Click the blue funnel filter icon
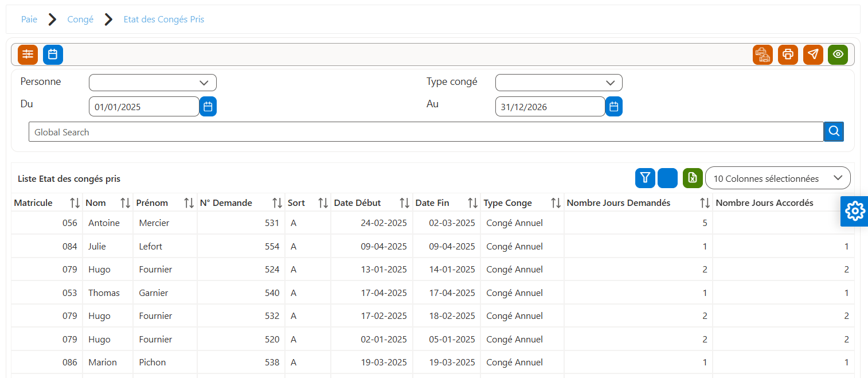Image resolution: width=868 pixels, height=378 pixels. coord(645,178)
